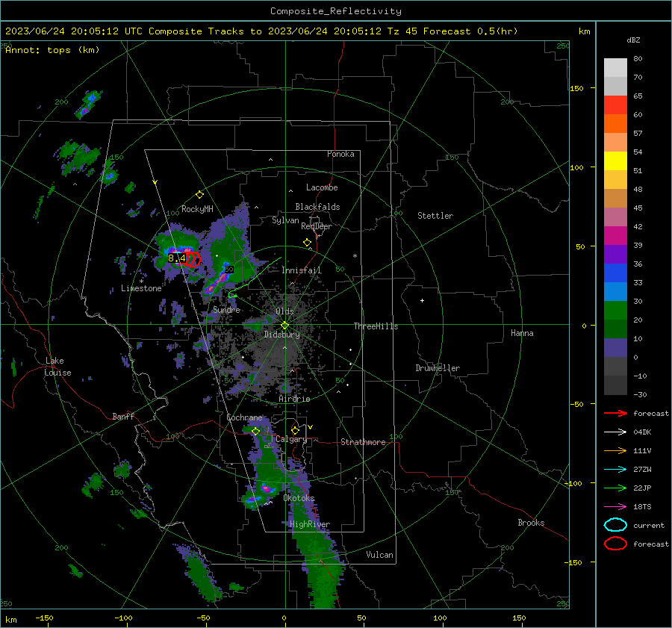Screen dimensions: 672x628
Task: Click the Vulcan town label
Action: 379,555
